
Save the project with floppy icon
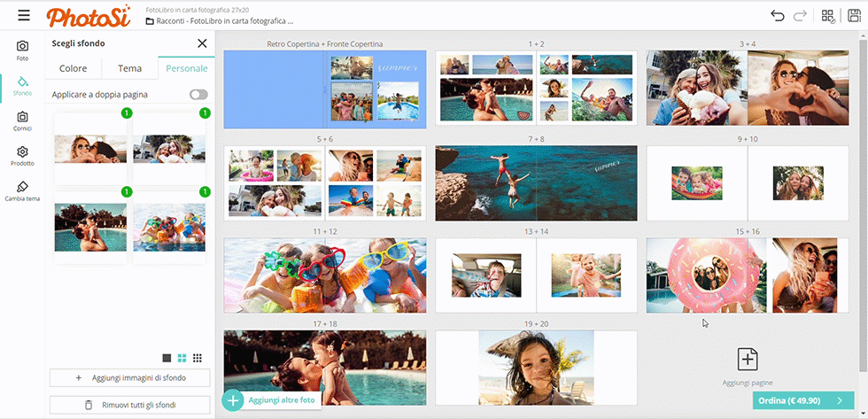click(x=854, y=15)
